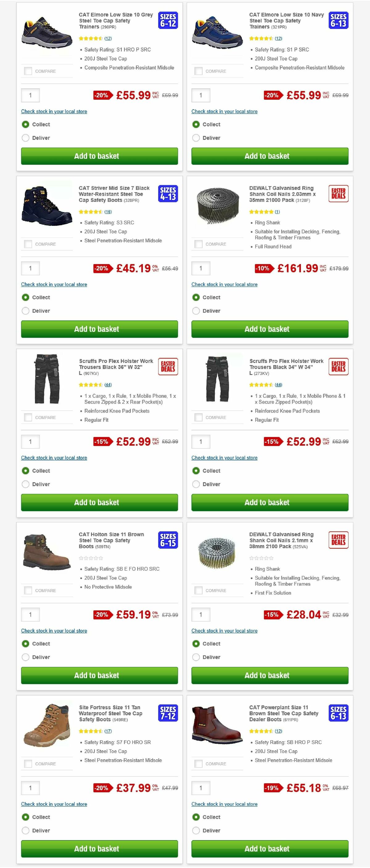Click the SIZES 7-12 badge on Site Fortress boots
The width and height of the screenshot is (370, 868).
(168, 713)
